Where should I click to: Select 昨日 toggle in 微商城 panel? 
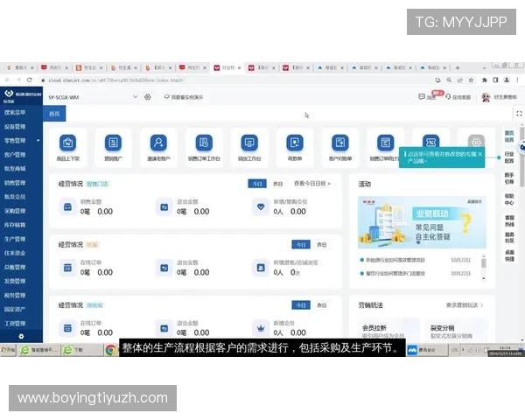coord(321,305)
